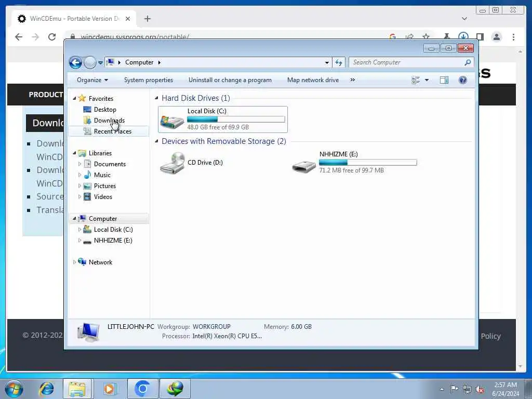
Task: Open Recent Places under Favorites
Action: [112, 131]
